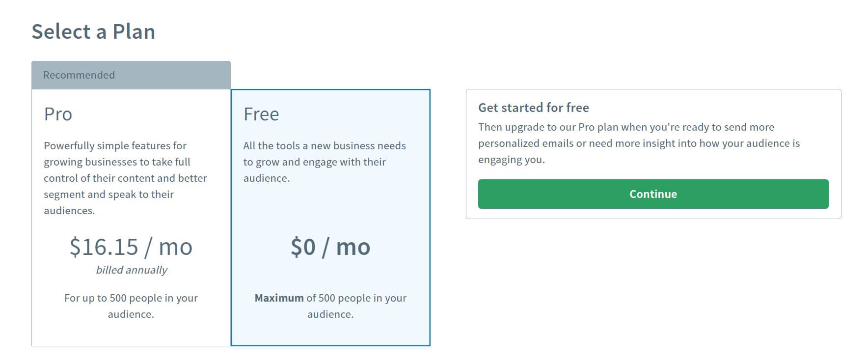This screenshot has height=364, width=868.
Task: Click the 'engaging you' line of text
Action: 512,160
